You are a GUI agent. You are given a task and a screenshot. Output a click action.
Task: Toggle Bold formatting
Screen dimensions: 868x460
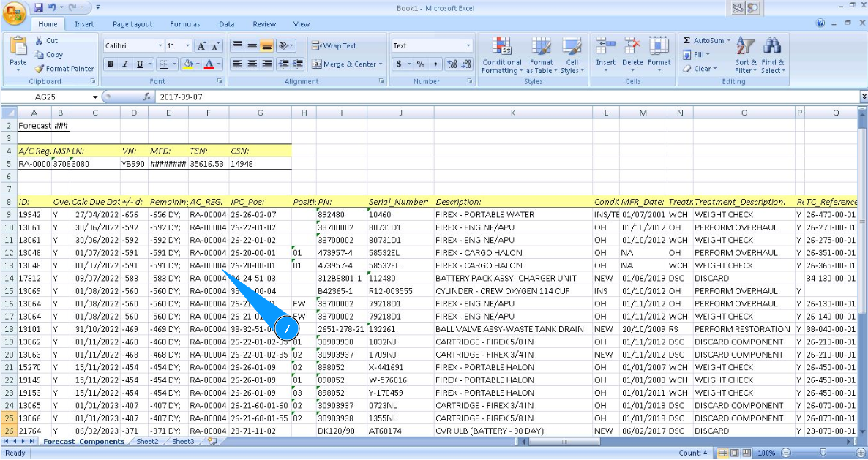pyautogui.click(x=111, y=64)
